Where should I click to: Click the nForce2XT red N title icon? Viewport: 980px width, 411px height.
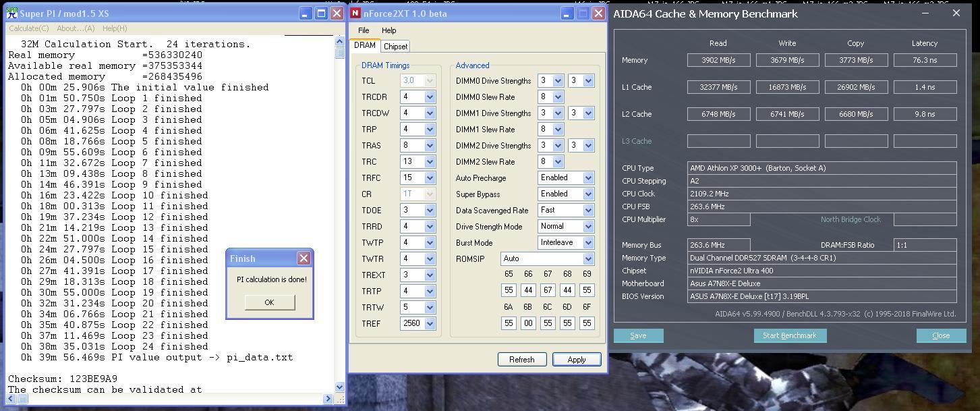[x=355, y=13]
